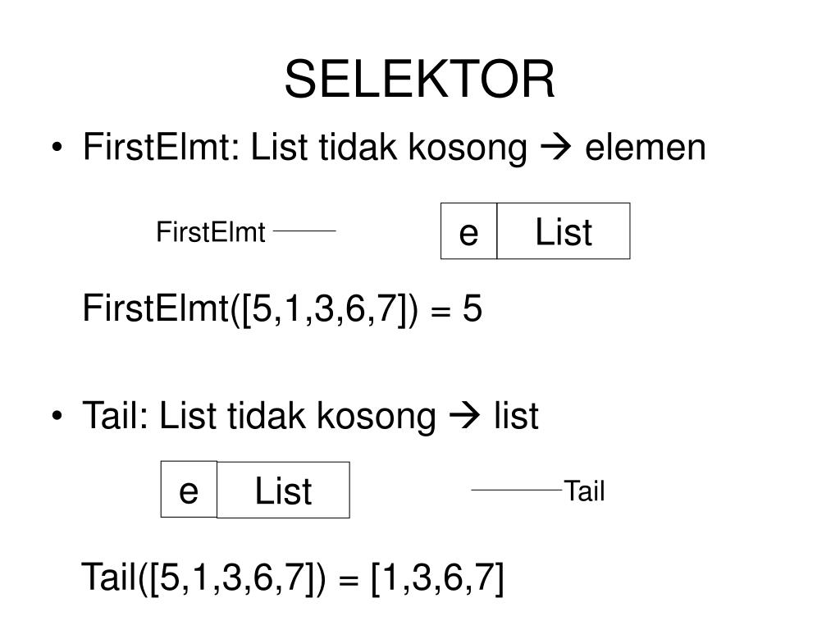840x630 pixels.
Task: Click the result '5' of FirstElmt example
Action: [472, 308]
